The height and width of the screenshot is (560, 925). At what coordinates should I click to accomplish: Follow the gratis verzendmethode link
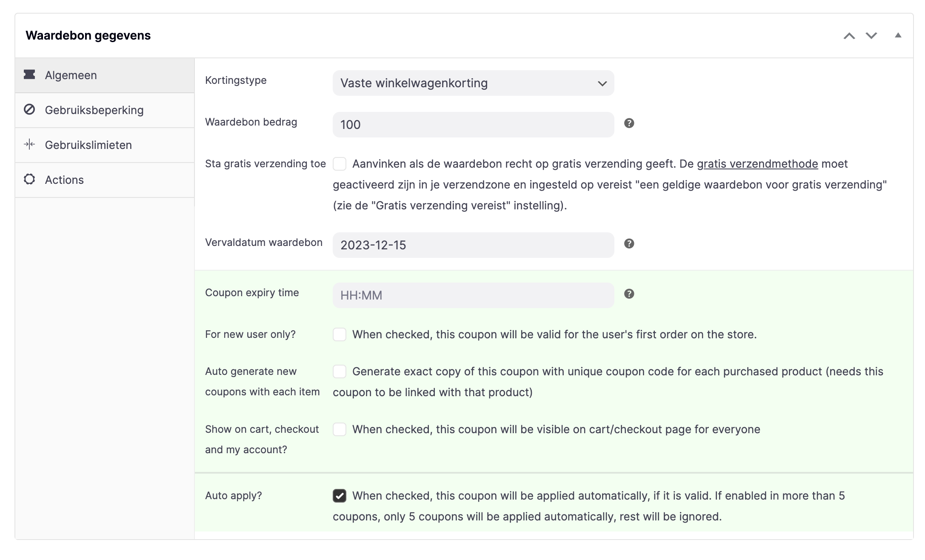point(757,164)
